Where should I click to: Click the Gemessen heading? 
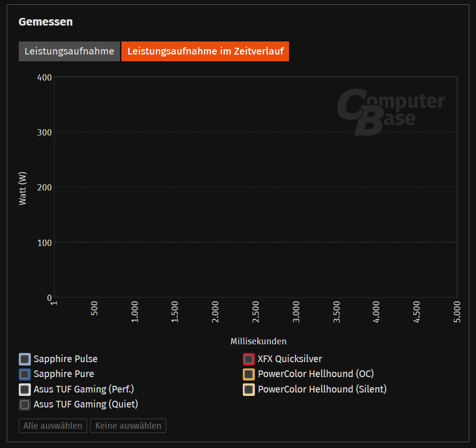pos(46,22)
